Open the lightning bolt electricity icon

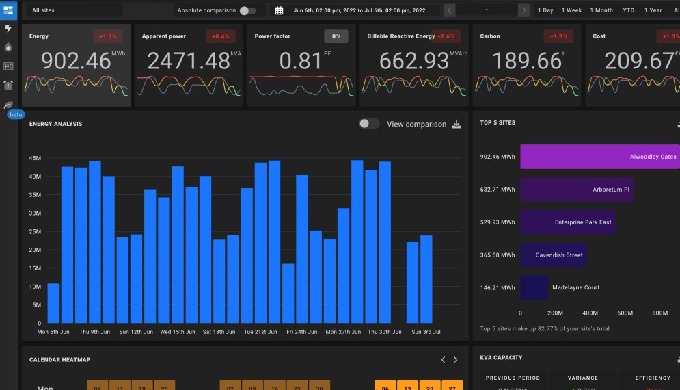pos(8,29)
